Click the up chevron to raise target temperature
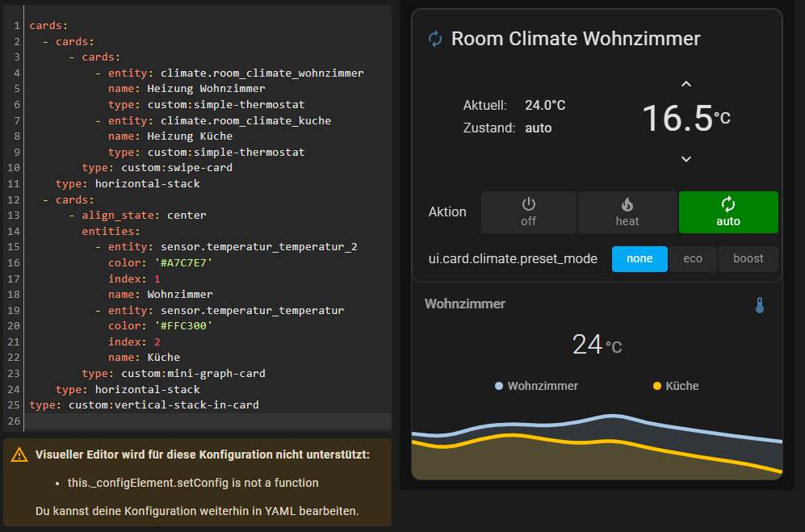 pos(686,83)
